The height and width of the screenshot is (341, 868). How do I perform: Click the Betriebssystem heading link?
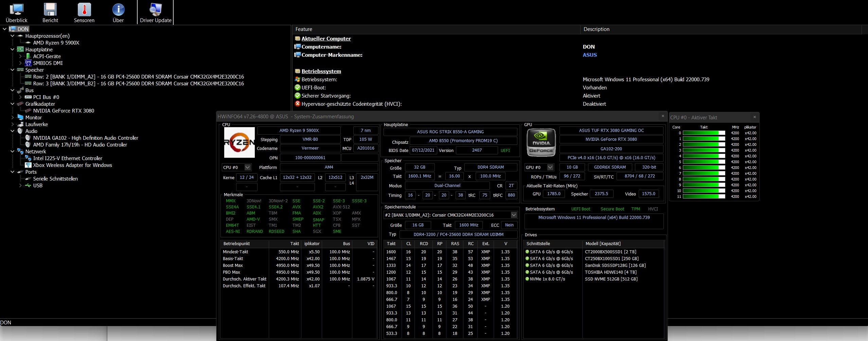coord(321,71)
